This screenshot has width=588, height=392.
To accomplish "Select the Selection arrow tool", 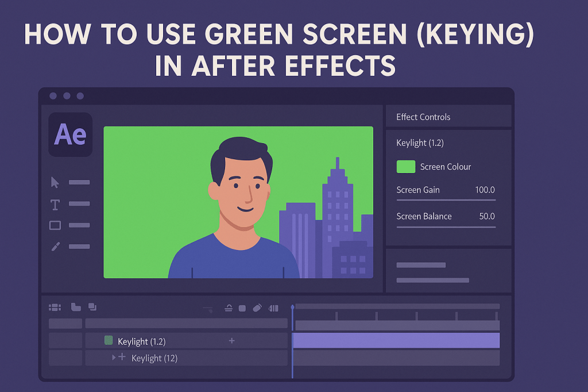I will point(55,182).
